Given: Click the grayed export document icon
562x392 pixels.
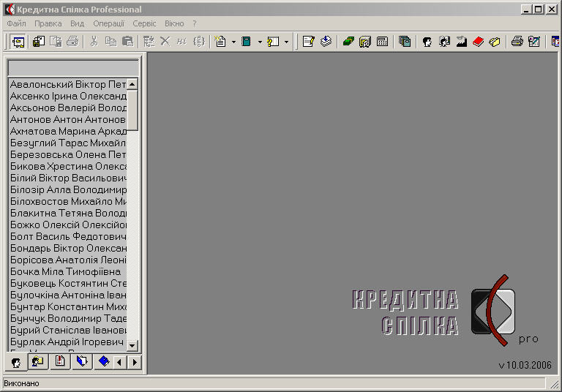Looking at the screenshot, I should coord(56,42).
